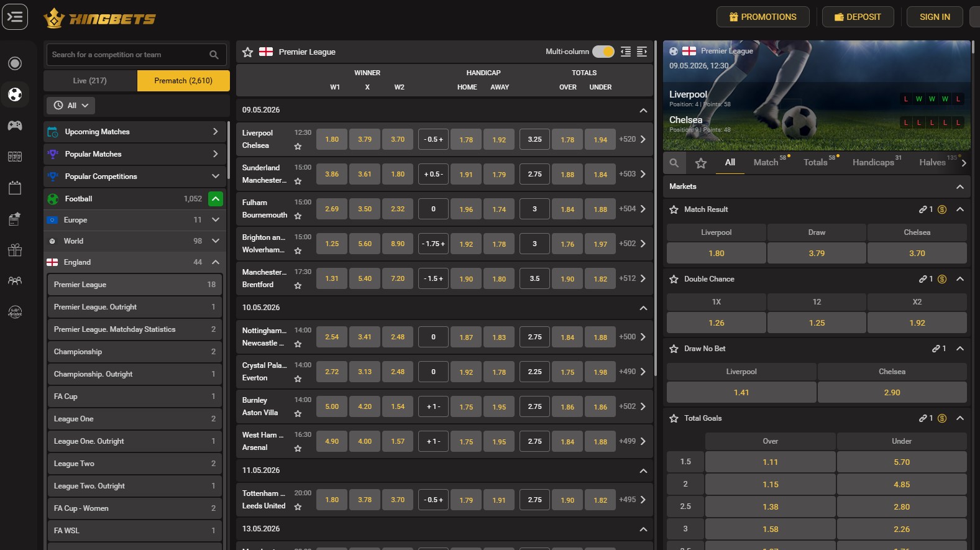Toggle the Multi-column switch
The width and height of the screenshot is (980, 550).
[x=603, y=52]
